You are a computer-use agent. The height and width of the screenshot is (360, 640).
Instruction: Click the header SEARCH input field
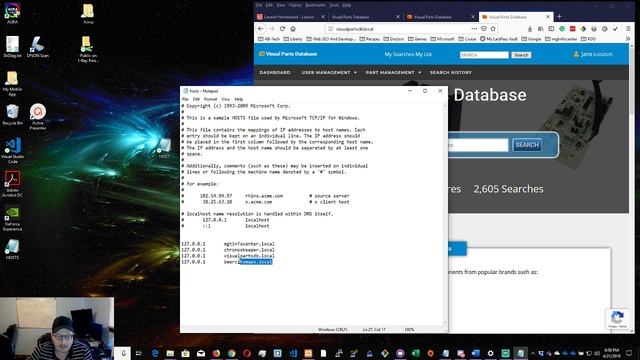(484, 55)
